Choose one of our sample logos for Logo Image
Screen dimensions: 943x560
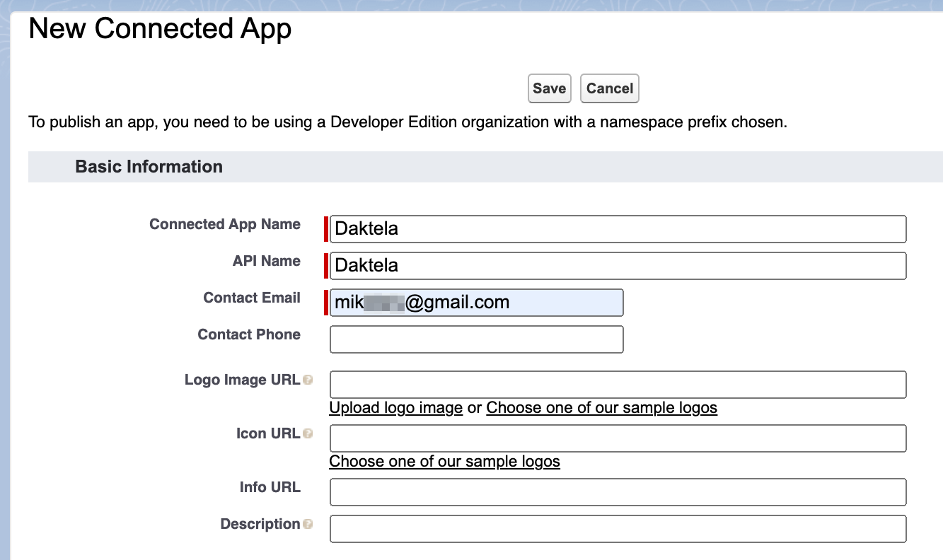(601, 408)
